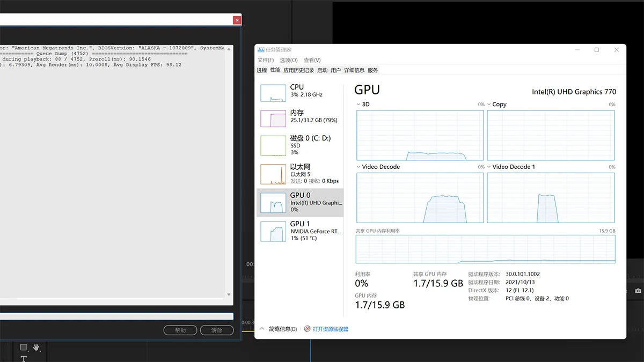Select the 以太网 network item in sidebar
644x362 pixels.
pyautogui.click(x=300, y=174)
